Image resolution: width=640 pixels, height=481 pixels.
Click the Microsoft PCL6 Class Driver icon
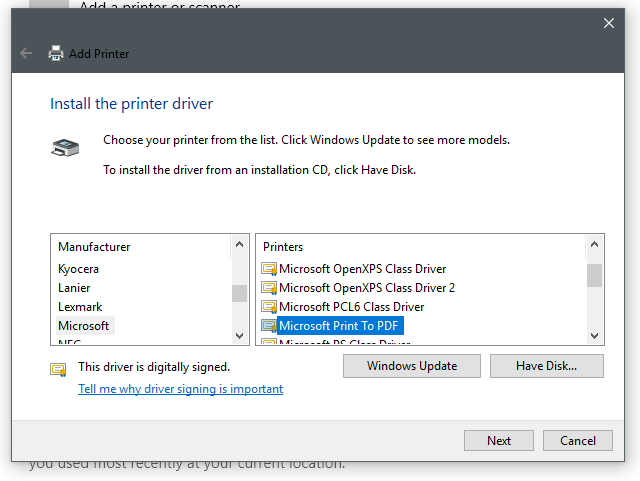point(268,307)
